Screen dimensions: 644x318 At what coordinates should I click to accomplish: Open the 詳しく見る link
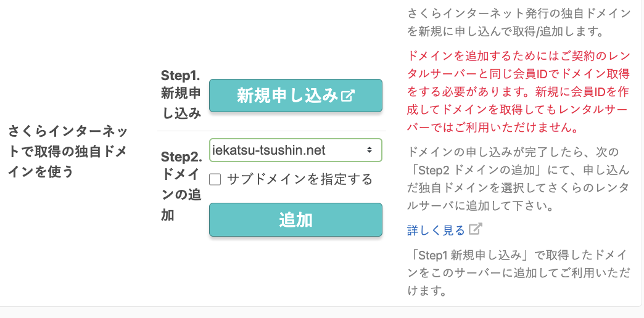pyautogui.click(x=445, y=230)
